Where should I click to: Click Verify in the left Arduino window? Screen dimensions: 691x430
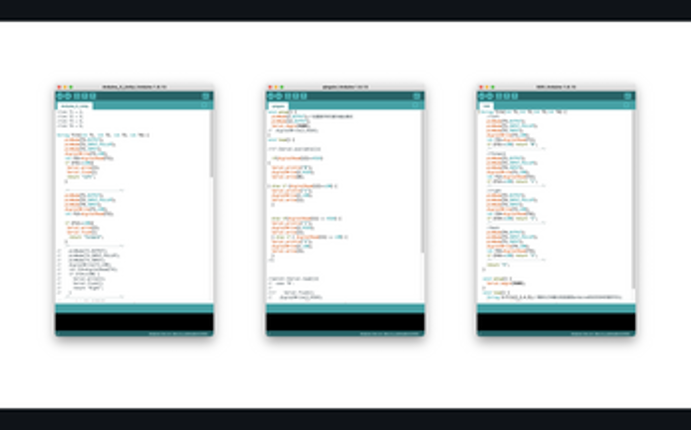point(60,96)
